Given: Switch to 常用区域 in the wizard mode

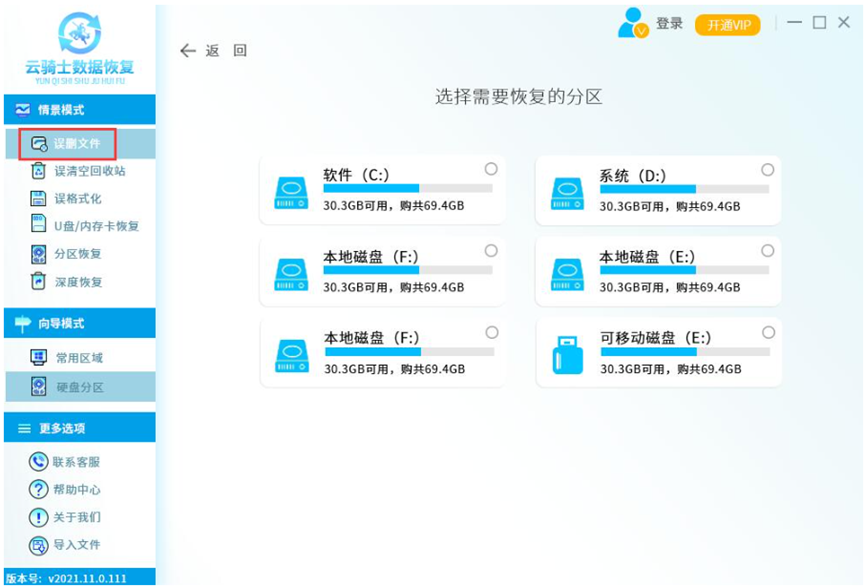Looking at the screenshot, I should coord(78,358).
